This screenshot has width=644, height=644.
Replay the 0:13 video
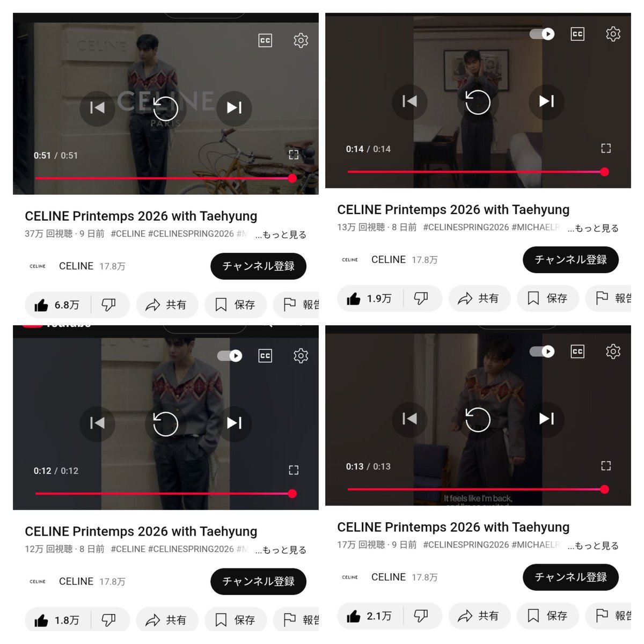(x=478, y=419)
